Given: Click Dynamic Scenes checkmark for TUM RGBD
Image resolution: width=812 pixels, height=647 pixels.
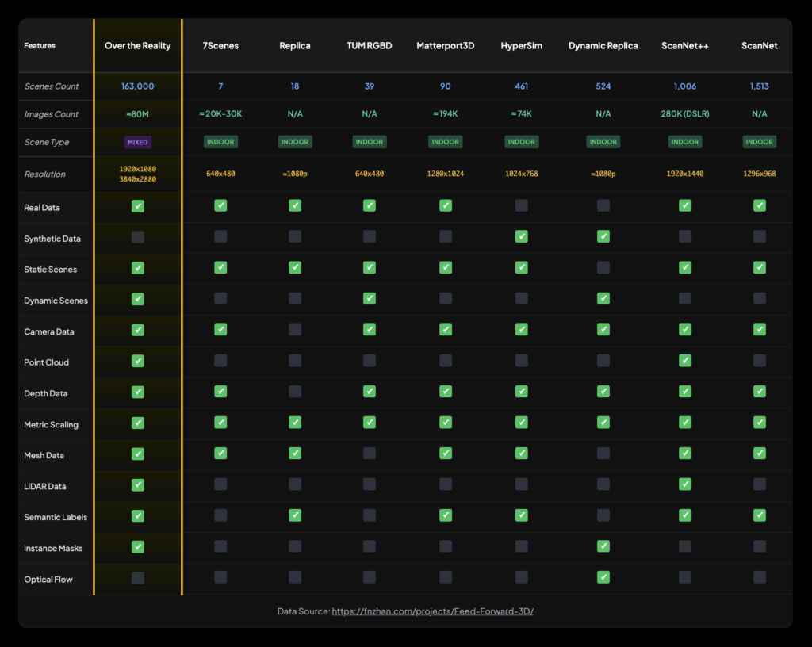Looking at the screenshot, I should [370, 299].
